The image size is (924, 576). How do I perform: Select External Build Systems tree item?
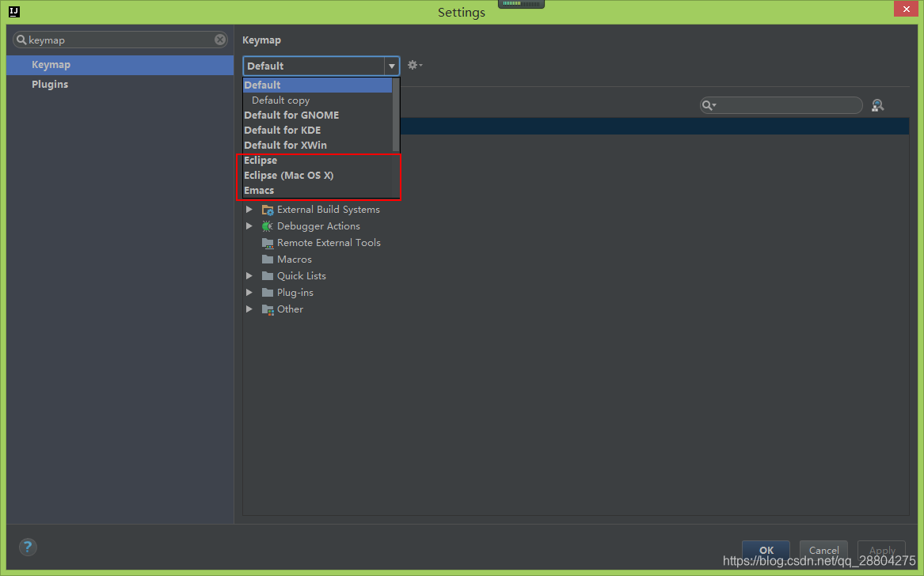click(329, 210)
